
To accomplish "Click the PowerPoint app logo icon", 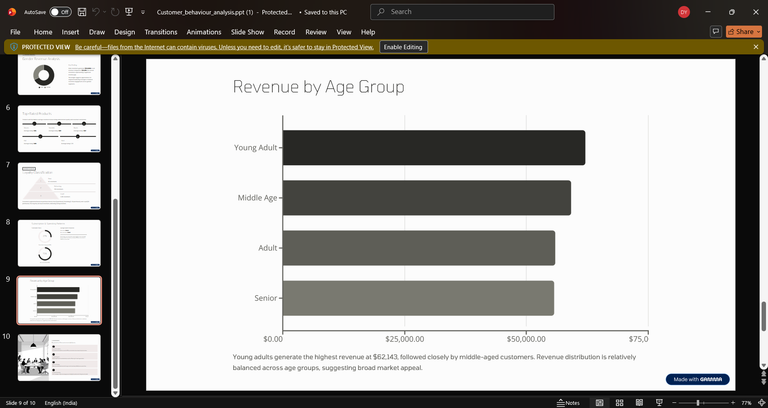I will pos(12,12).
